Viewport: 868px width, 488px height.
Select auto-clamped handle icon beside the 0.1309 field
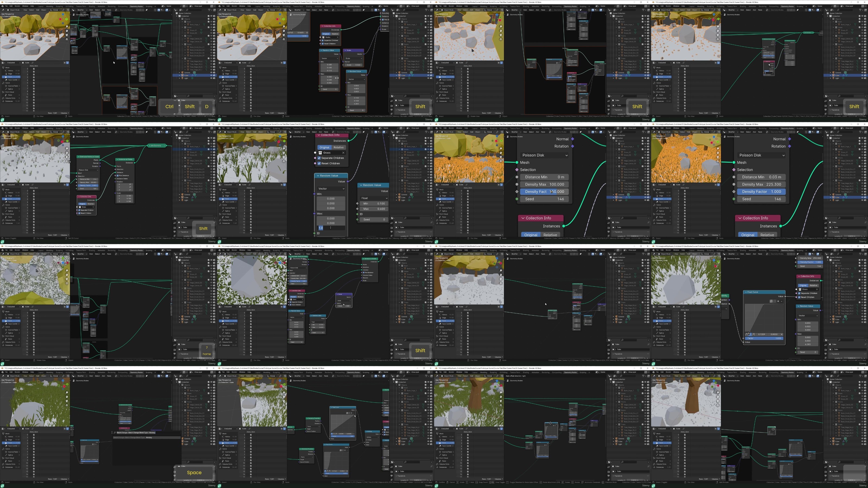[x=754, y=335]
